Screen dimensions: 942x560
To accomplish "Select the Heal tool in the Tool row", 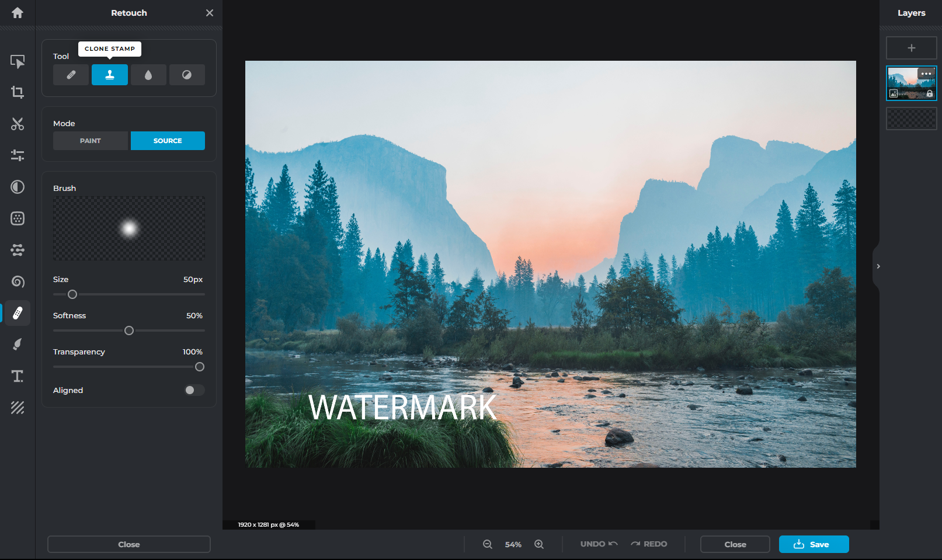I will point(71,75).
